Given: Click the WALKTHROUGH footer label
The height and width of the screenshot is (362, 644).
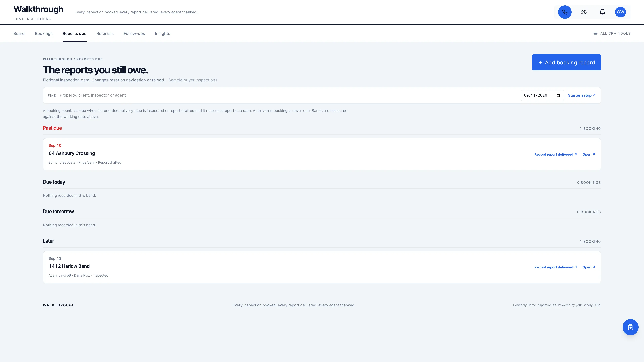Looking at the screenshot, I should (59, 305).
